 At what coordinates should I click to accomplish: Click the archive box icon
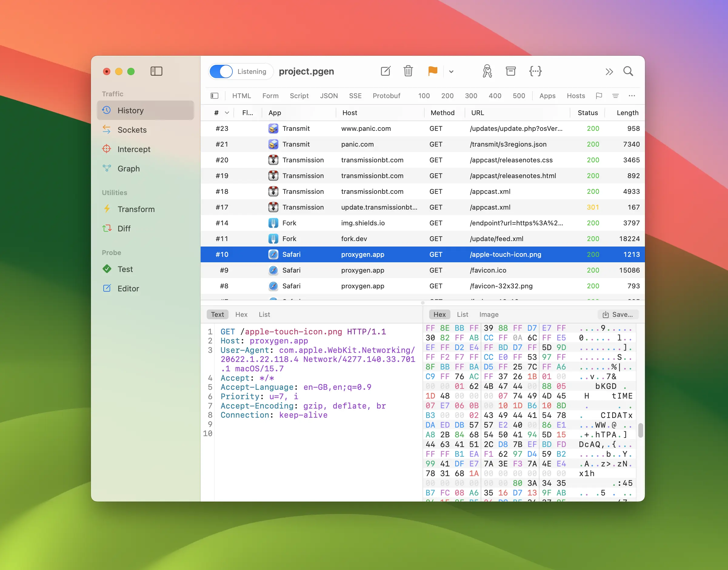pos(511,71)
